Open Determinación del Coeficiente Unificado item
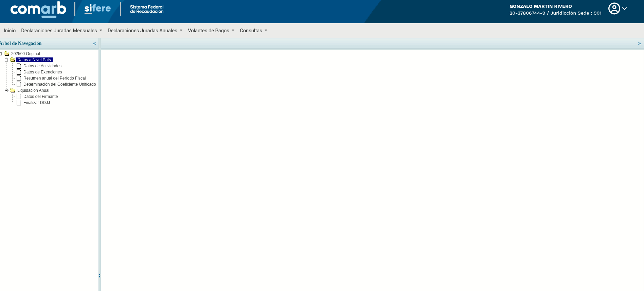 (x=59, y=84)
